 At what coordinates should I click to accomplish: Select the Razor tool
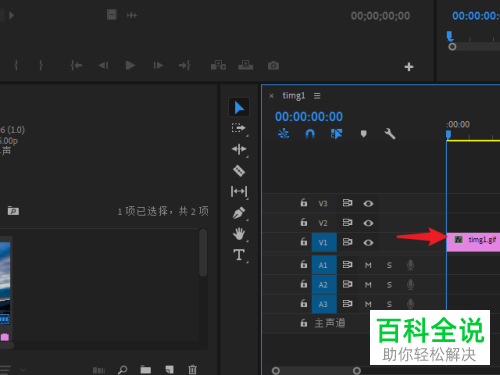(x=239, y=171)
